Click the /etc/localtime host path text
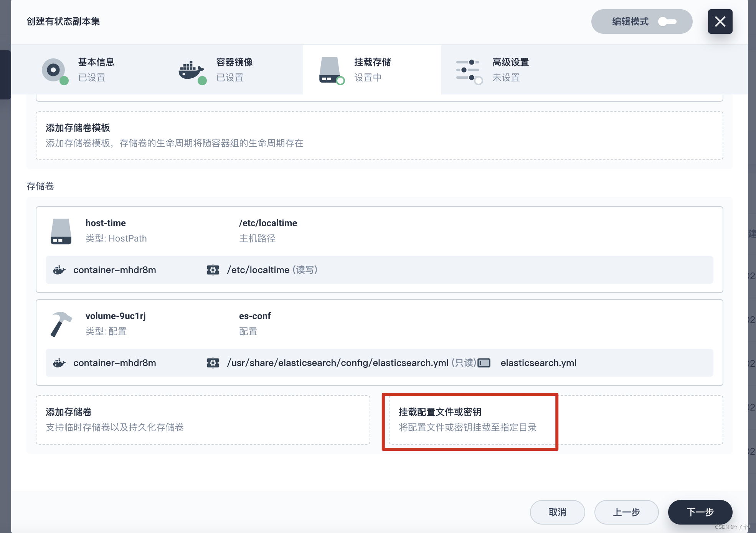 click(x=268, y=223)
